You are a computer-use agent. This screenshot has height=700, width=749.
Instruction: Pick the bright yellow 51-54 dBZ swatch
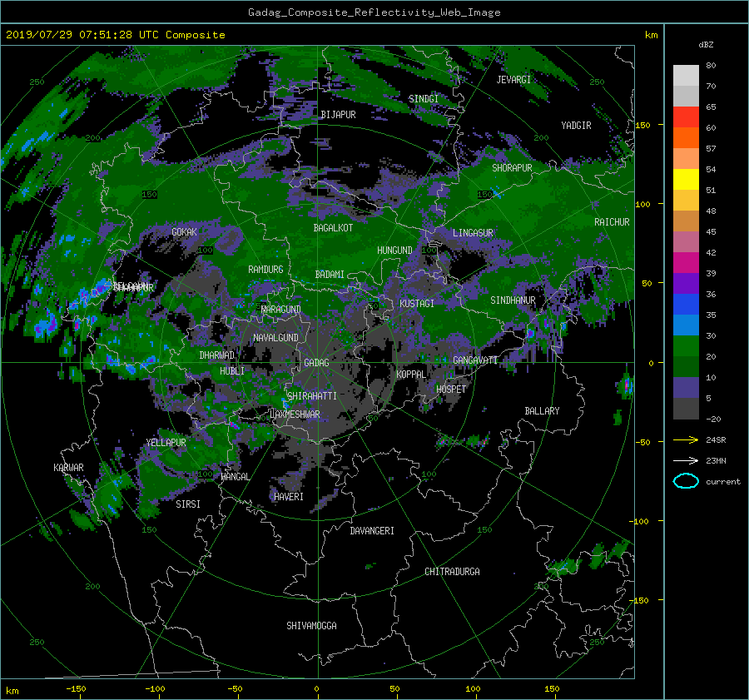686,180
